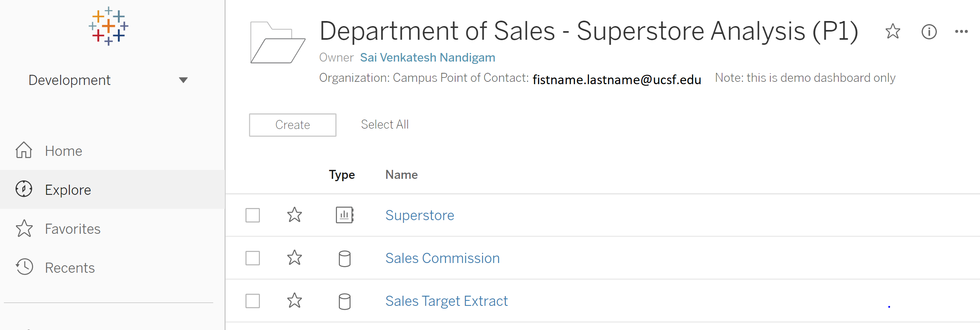Viewport: 980px width, 330px height.
Task: Star the Sales Target Extract item
Action: tap(295, 300)
